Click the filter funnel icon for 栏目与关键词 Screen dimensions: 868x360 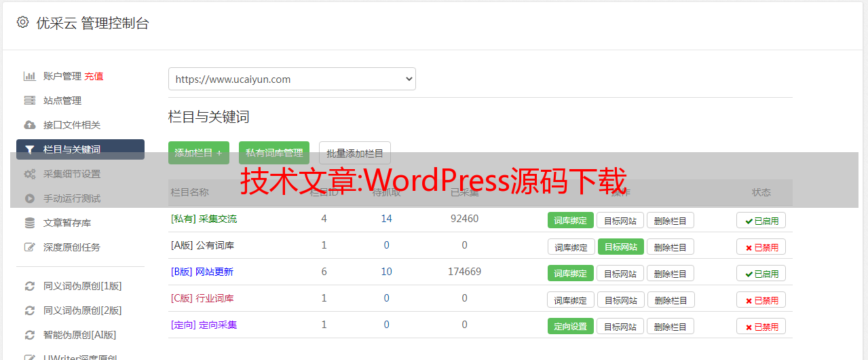tap(30, 149)
